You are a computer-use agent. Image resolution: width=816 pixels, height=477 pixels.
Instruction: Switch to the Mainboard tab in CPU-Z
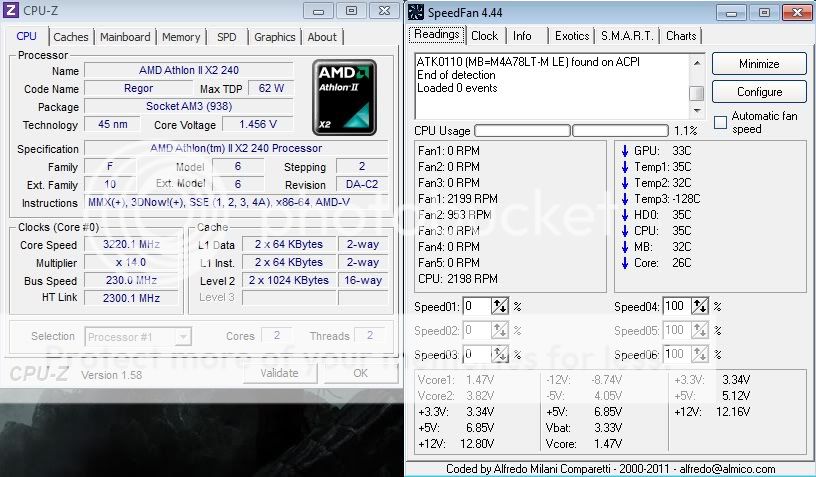[125, 37]
